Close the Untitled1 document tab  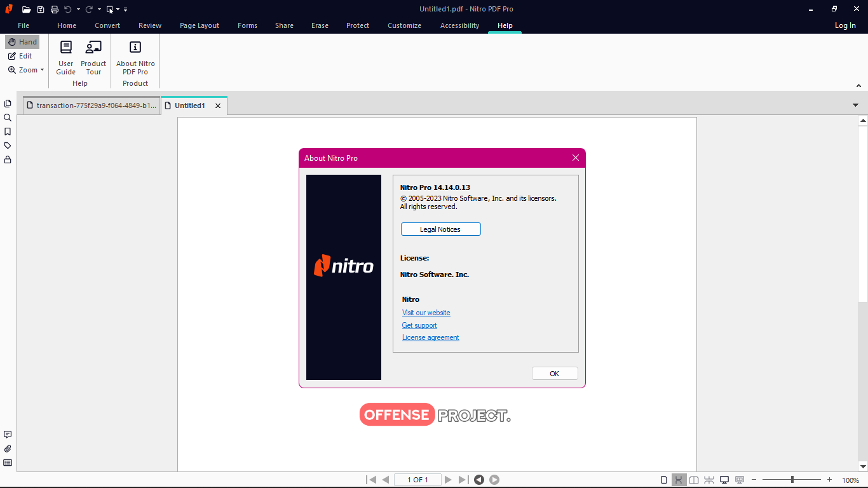pyautogui.click(x=218, y=106)
